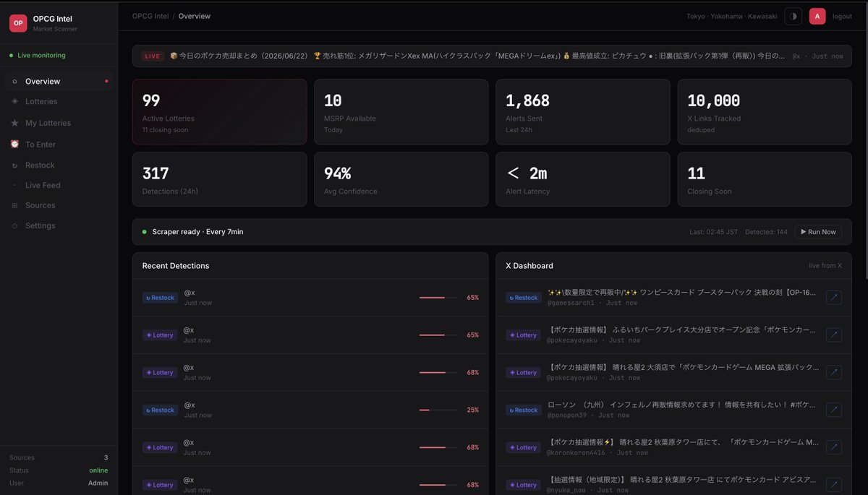The image size is (868, 495).
Task: Click the Restock tag on gamesearch1 post
Action: click(x=524, y=298)
